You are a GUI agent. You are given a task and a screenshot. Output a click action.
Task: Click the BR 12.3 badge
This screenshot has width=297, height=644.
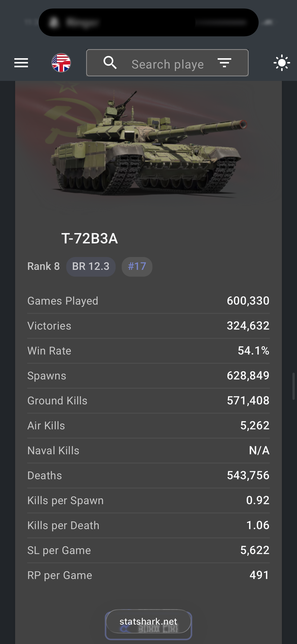click(91, 267)
